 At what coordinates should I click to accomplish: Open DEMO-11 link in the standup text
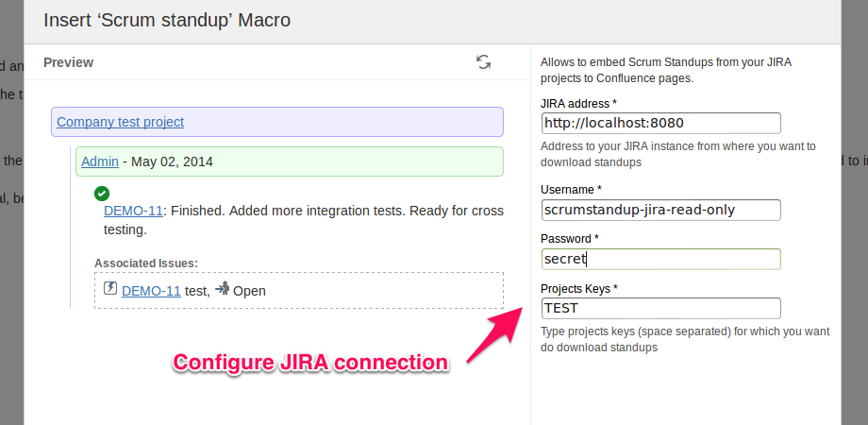[133, 212]
